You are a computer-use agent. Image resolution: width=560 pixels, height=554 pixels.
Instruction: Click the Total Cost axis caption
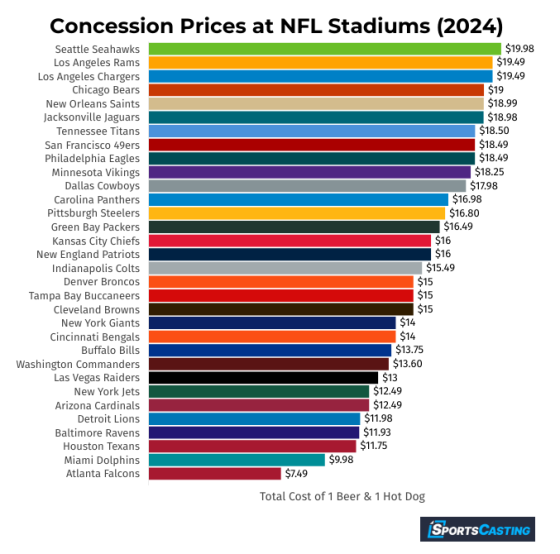(342, 496)
